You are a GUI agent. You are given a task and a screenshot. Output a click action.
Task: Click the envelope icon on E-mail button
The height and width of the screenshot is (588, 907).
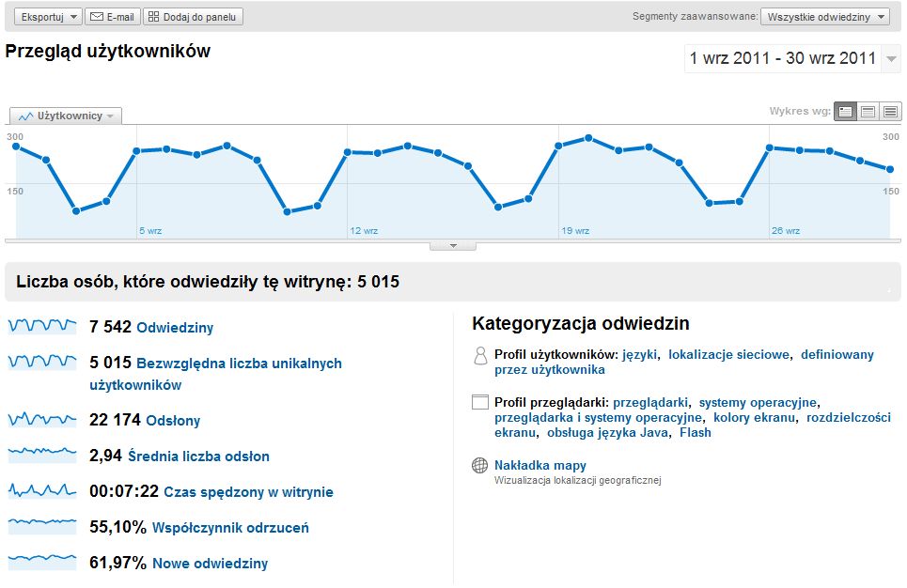[97, 17]
